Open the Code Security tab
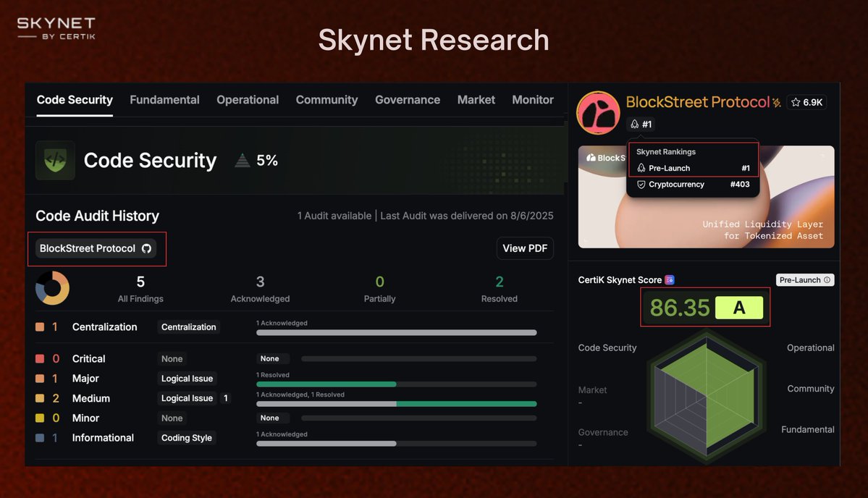The height and width of the screenshot is (498, 868). point(75,100)
